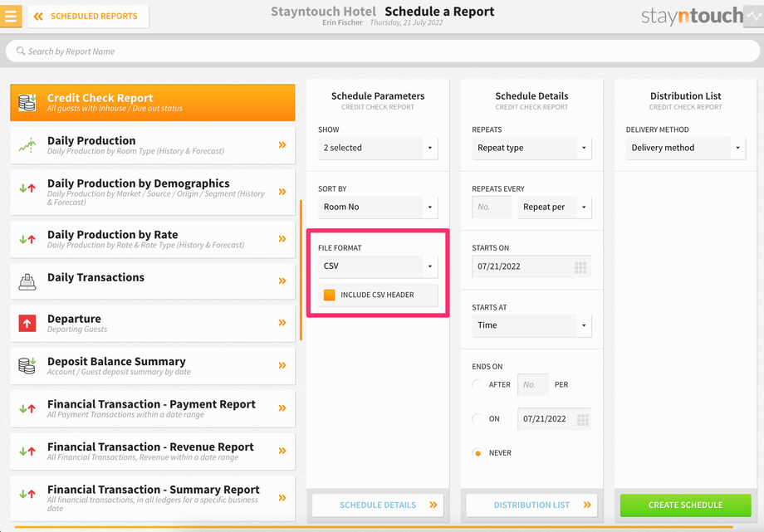The width and height of the screenshot is (764, 532).
Task: Open Revenue Report via its chevron
Action: 282,451
